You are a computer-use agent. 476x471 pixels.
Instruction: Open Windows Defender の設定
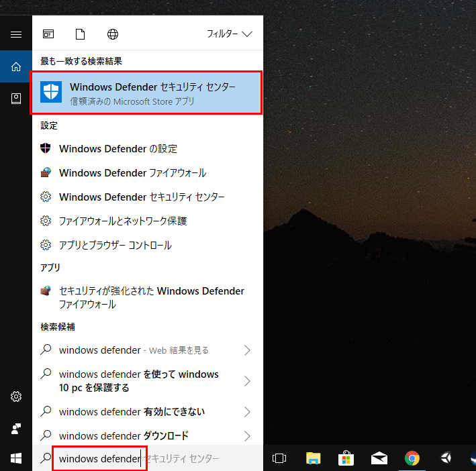(x=146, y=148)
